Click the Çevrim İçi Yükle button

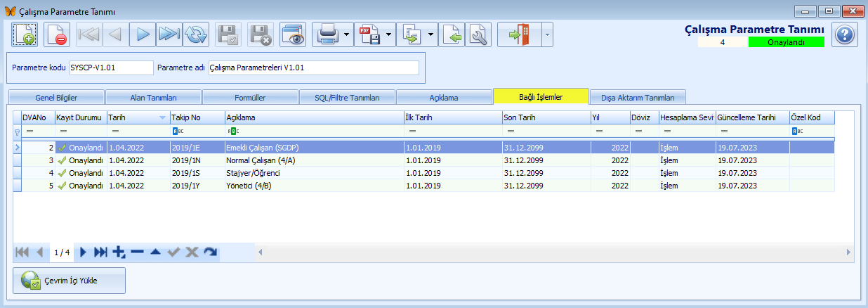point(70,281)
